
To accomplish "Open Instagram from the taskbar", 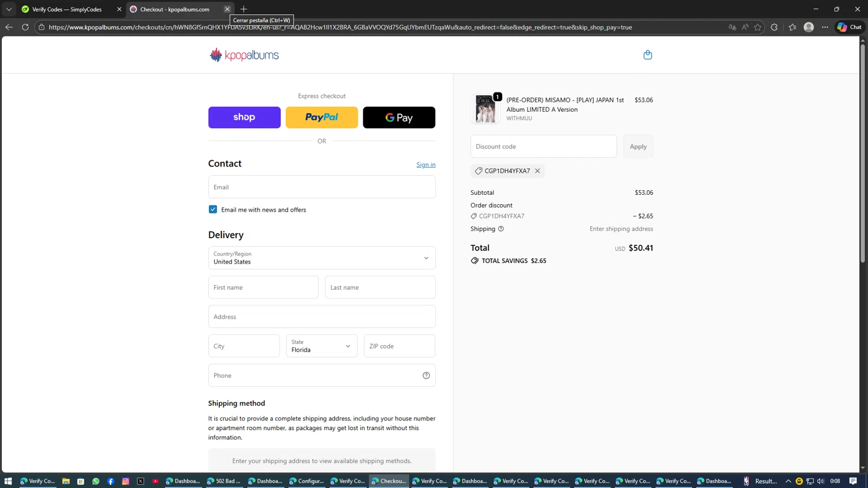I will (126, 481).
